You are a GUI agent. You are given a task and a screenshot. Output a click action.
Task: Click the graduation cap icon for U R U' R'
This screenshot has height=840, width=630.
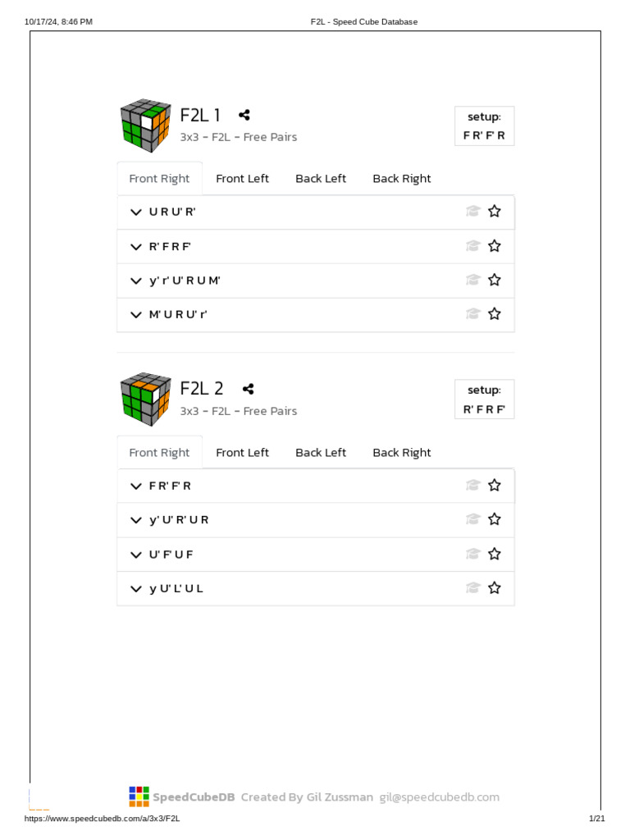tap(472, 212)
